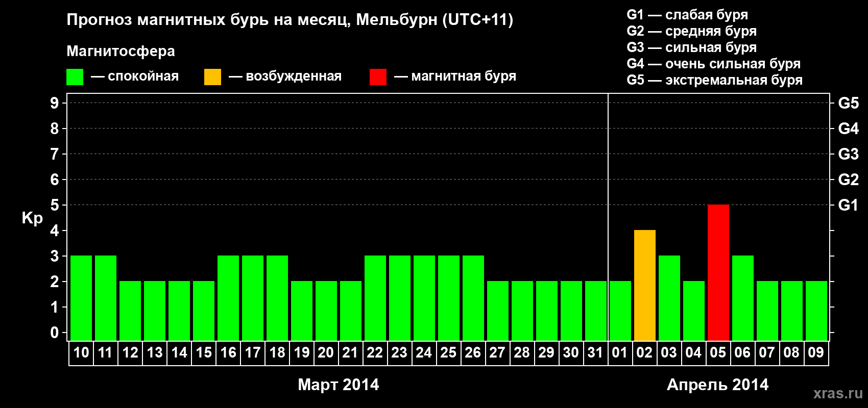Click the date label '02' on the axis
Viewport: 868px width, 408px height.
[644, 352]
